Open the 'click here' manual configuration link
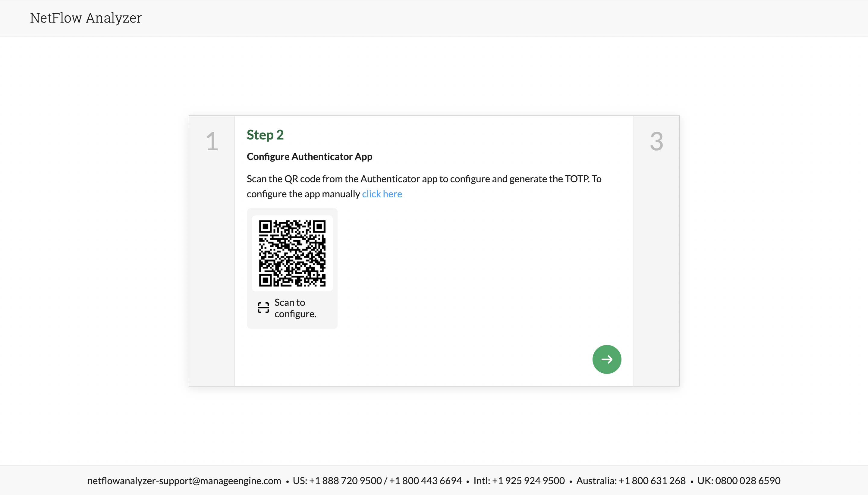 382,194
